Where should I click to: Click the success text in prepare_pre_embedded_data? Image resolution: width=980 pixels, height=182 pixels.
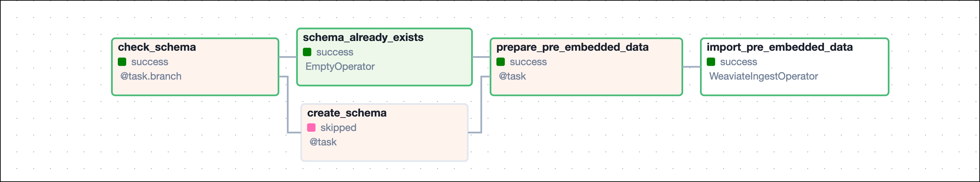[x=528, y=62]
